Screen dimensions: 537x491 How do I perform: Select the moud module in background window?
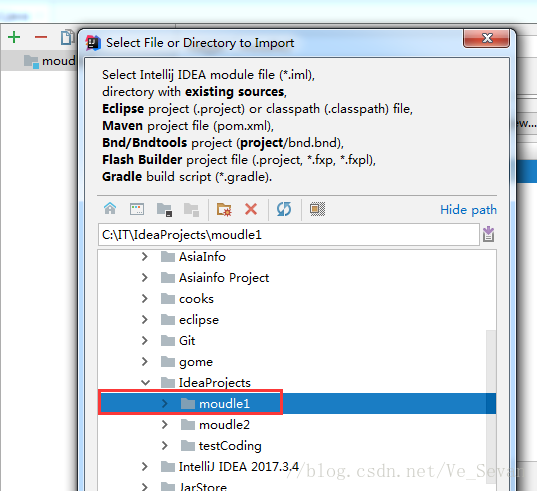click(x=39, y=61)
